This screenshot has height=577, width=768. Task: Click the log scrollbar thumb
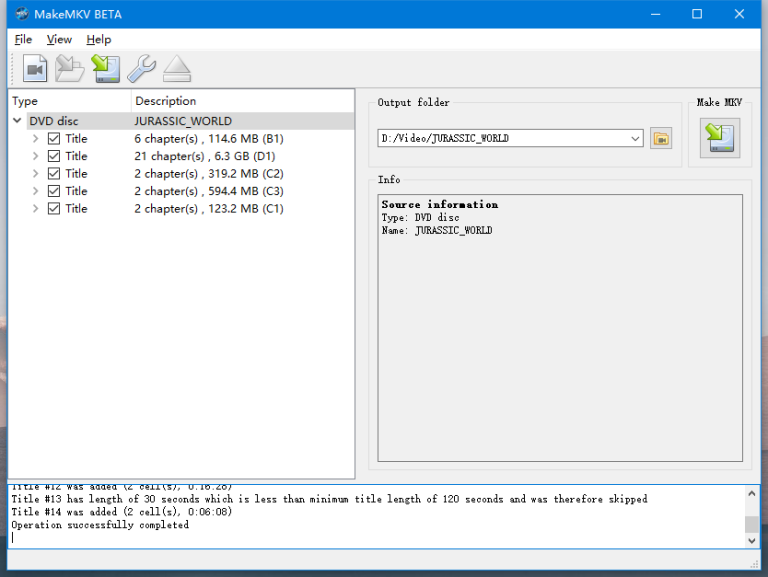coord(752,524)
